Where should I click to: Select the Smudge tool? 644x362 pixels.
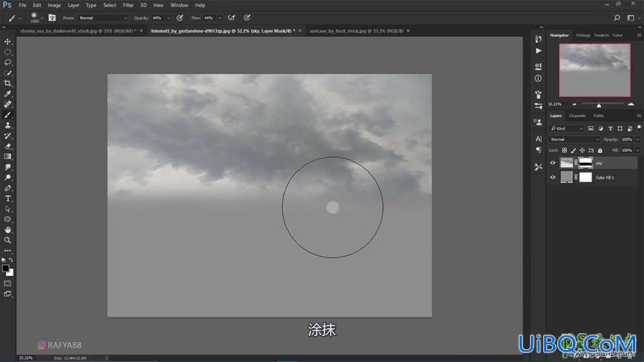7,167
